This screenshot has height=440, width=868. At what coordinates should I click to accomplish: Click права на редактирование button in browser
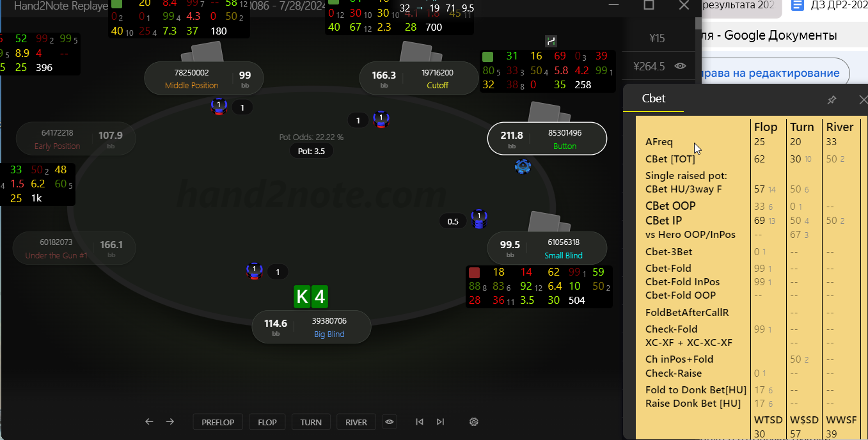pos(774,73)
